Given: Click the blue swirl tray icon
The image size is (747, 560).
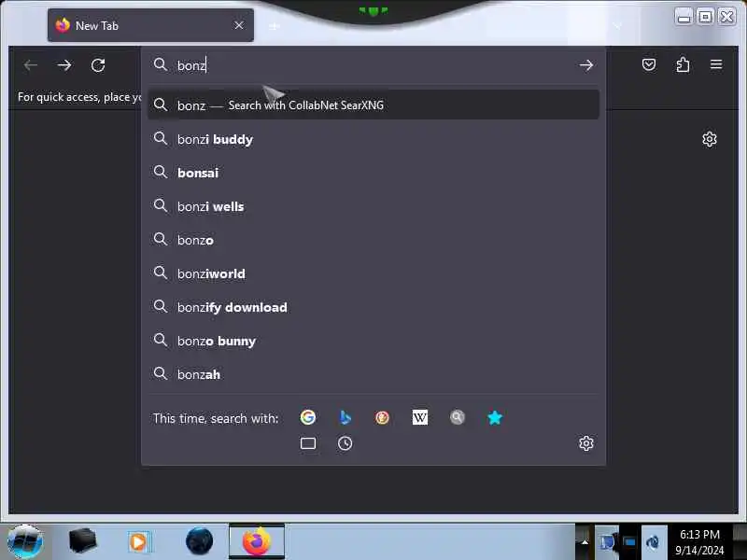Looking at the screenshot, I should coord(653,542).
